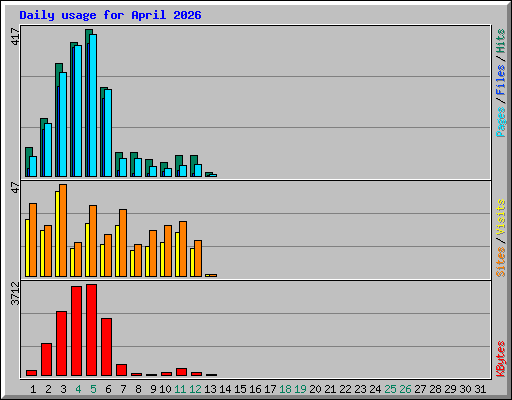512x400 pixels.
Task: Click the Files legend label
Action: (500, 80)
